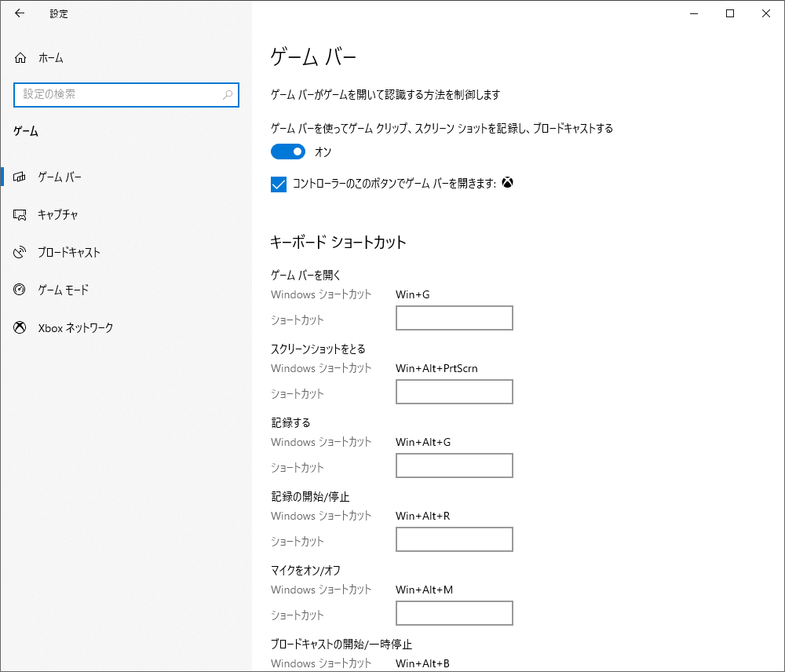Click the 記録する shortcut input box
Viewport: 785px width, 672px height.
pos(454,466)
